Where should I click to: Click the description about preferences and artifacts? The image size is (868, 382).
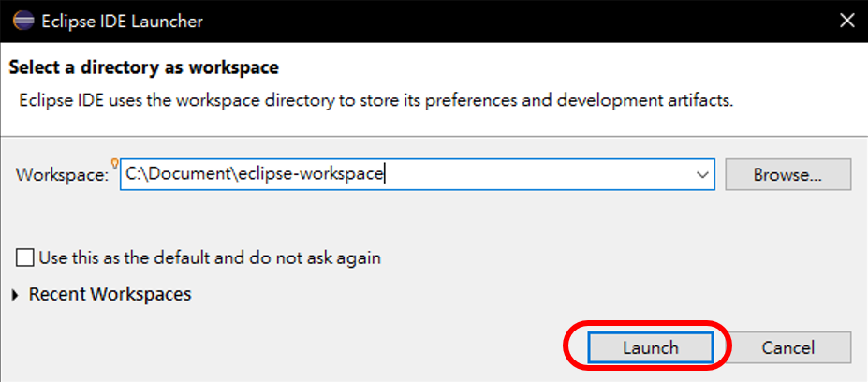(376, 100)
